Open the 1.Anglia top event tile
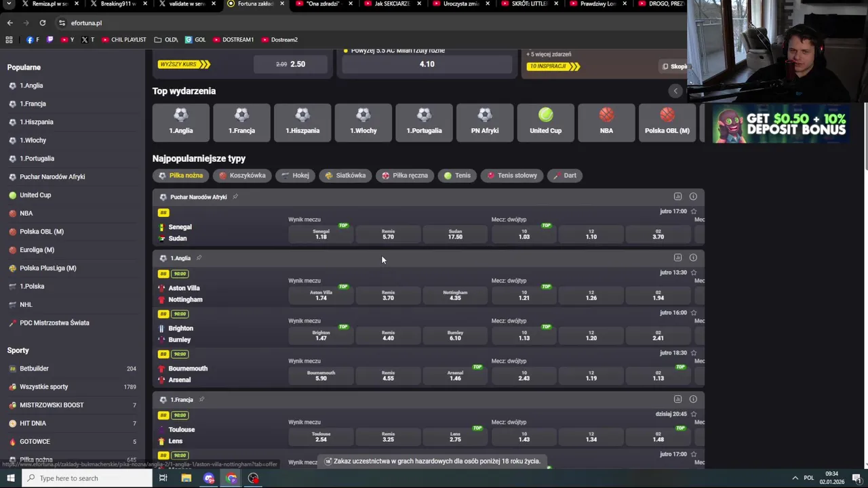This screenshot has width=868, height=488. pyautogui.click(x=181, y=122)
